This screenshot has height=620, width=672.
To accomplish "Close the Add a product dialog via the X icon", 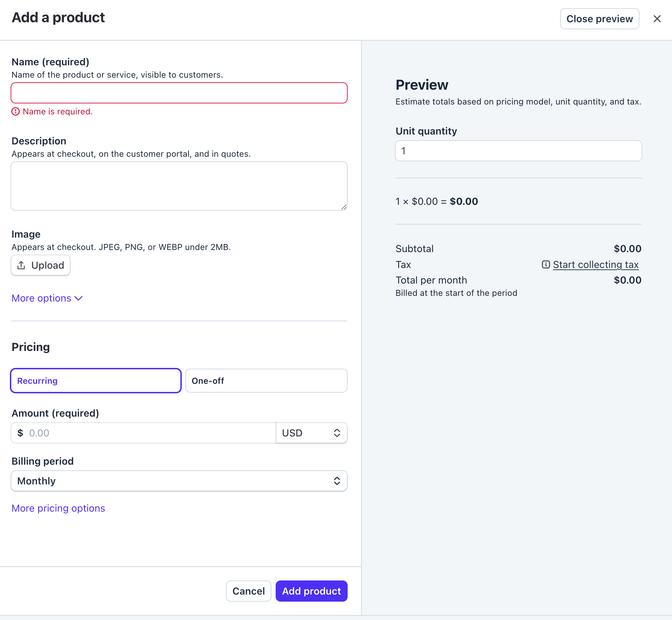I will pyautogui.click(x=657, y=18).
